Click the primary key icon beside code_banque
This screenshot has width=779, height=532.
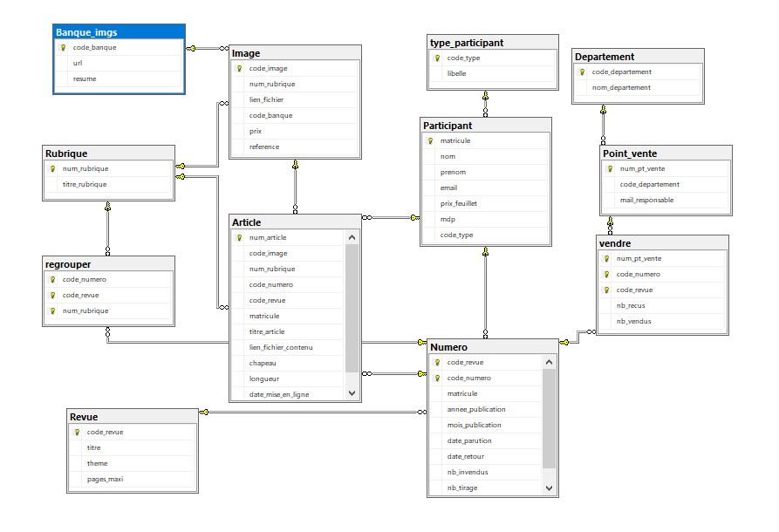63,48
